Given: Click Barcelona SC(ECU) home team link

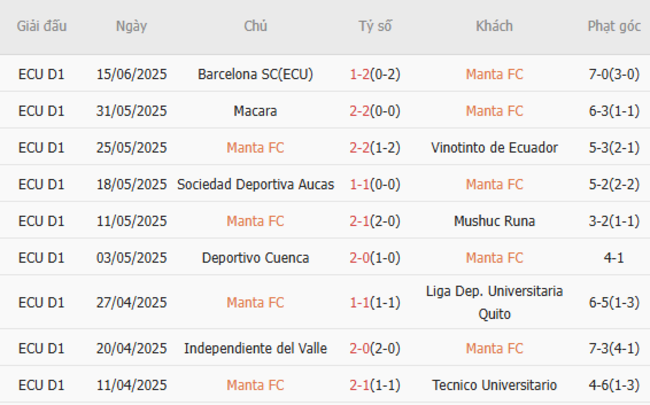Looking at the screenshot, I should pyautogui.click(x=255, y=74).
